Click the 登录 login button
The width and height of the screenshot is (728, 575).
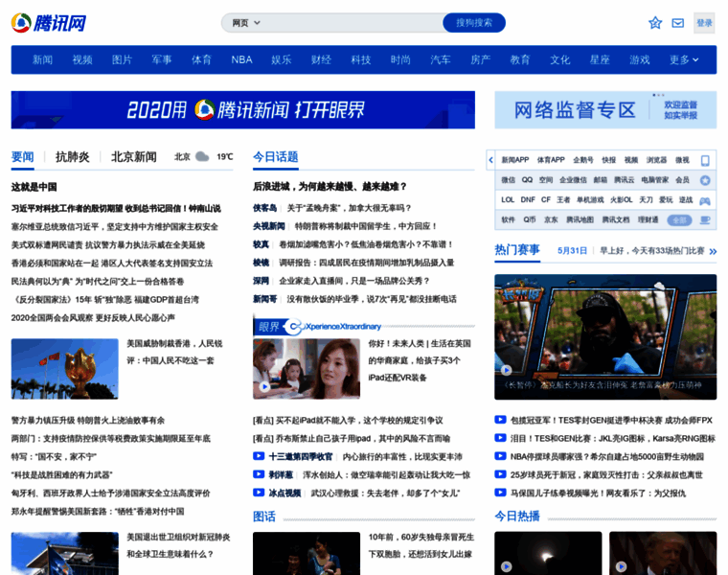(704, 23)
